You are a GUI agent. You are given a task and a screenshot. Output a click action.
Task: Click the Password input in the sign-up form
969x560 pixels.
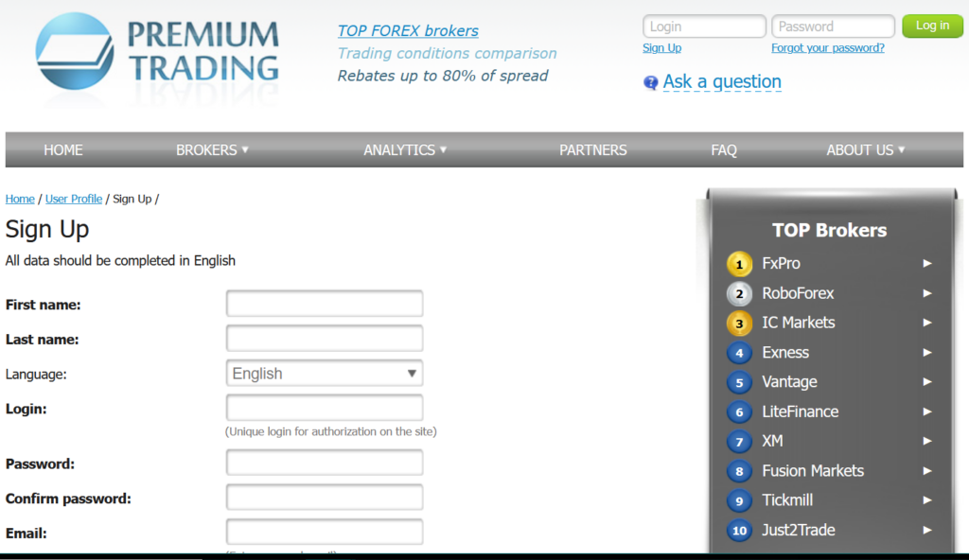tap(325, 463)
